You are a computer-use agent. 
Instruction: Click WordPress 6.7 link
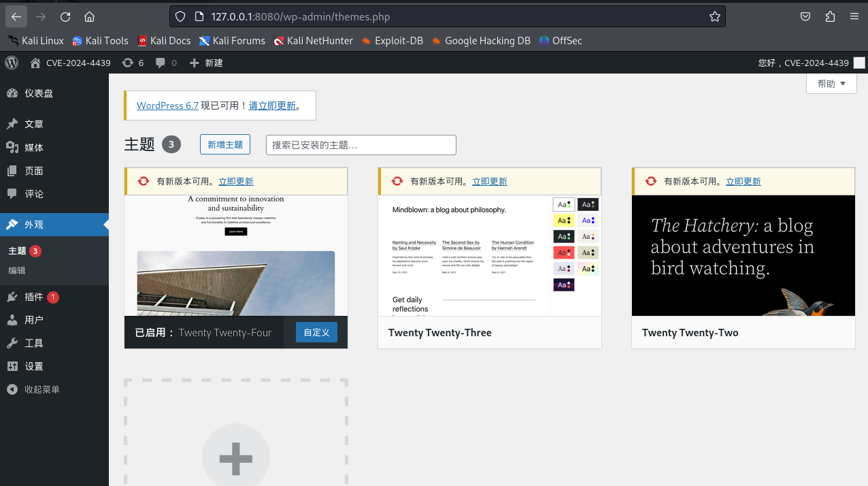167,106
